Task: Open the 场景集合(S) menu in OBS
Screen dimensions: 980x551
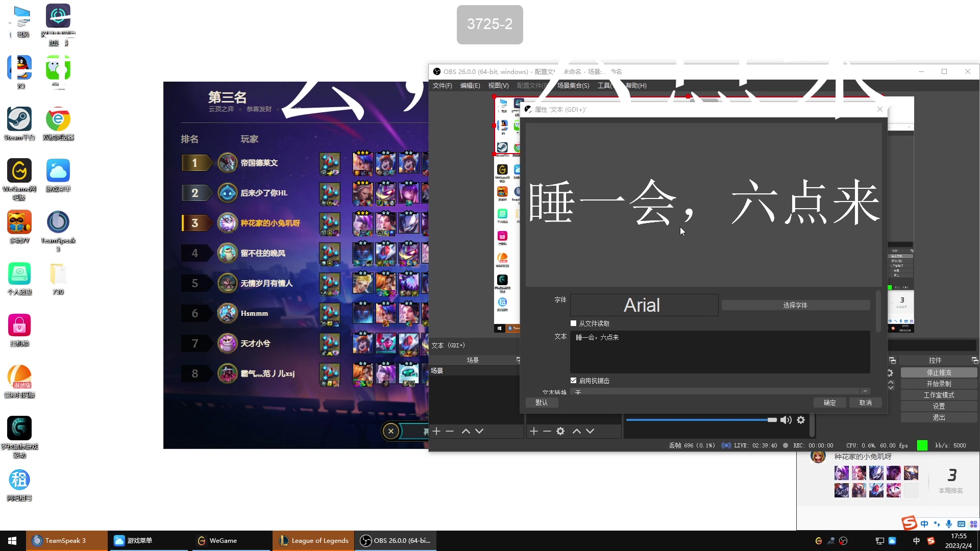Action: pyautogui.click(x=573, y=85)
